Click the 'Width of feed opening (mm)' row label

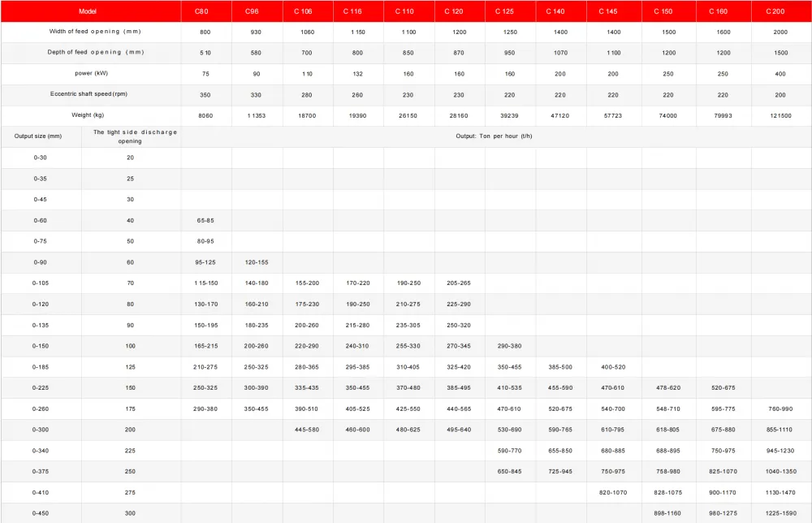pos(95,32)
